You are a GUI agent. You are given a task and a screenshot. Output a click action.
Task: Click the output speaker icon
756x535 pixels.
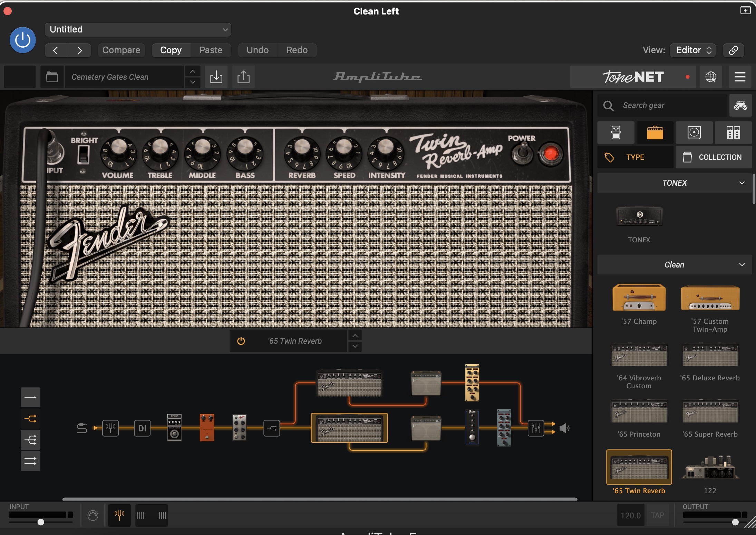pyautogui.click(x=564, y=428)
